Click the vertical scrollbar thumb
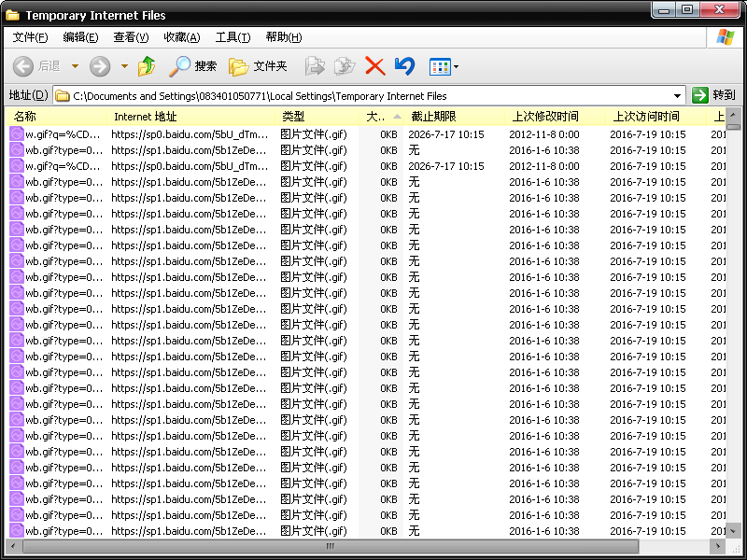 click(733, 127)
